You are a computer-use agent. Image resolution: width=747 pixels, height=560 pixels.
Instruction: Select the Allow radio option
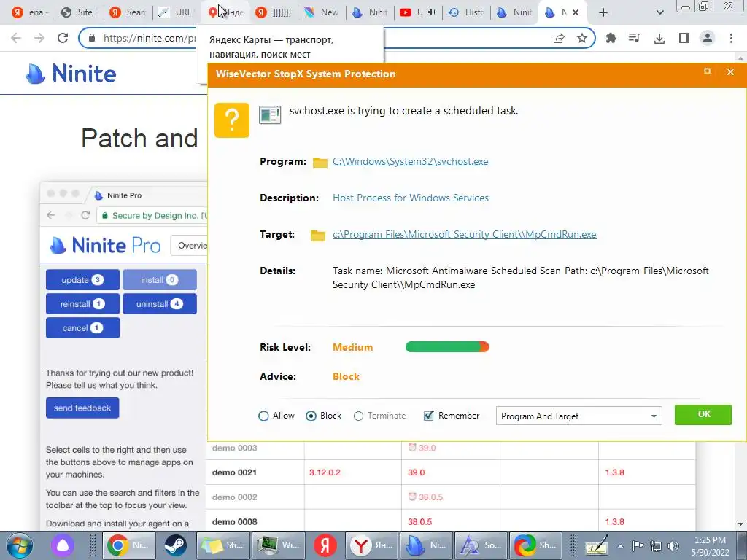tap(263, 416)
